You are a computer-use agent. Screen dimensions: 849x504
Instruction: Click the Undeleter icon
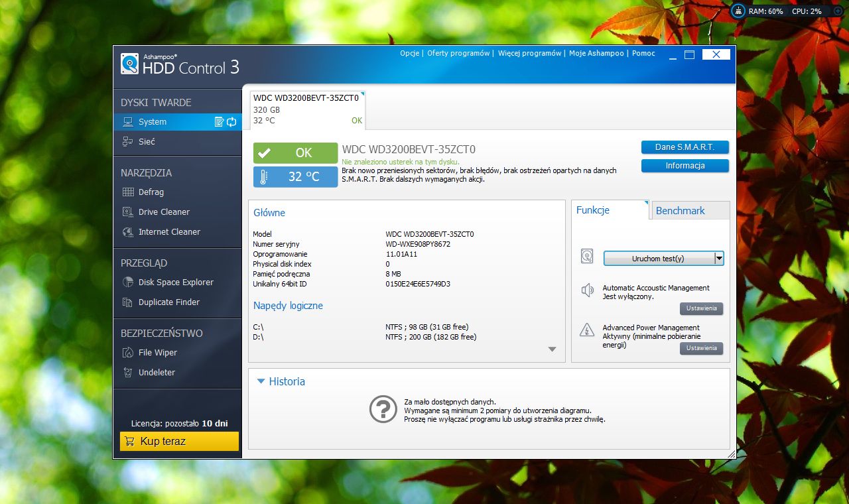click(x=128, y=373)
